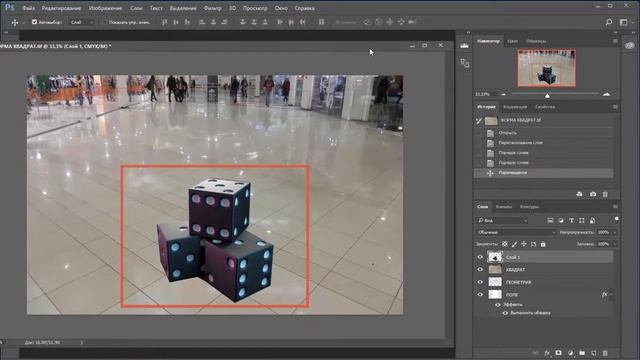Click the lock image pixels brush icon

click(514, 244)
